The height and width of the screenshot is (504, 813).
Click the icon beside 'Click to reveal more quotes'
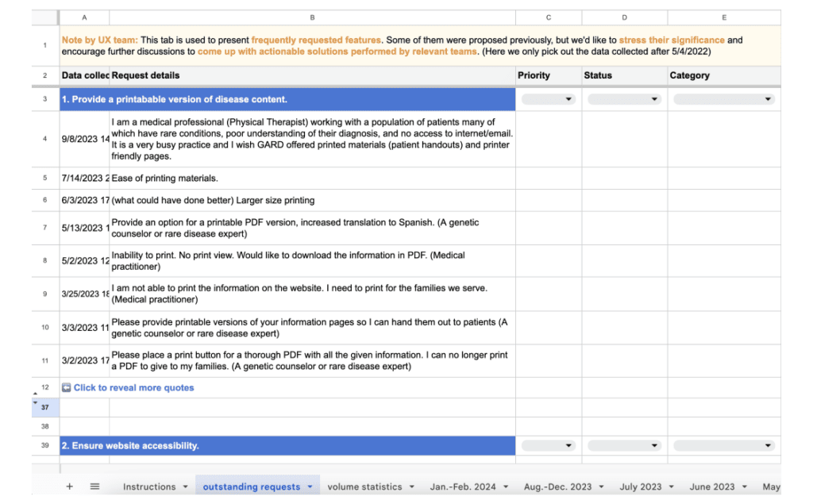pos(67,387)
